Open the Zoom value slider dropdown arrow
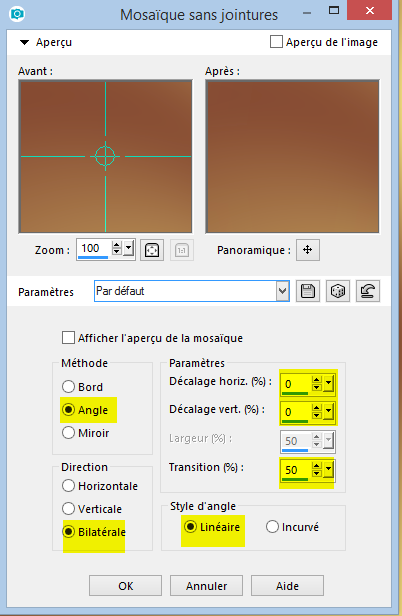This screenshot has height=616, width=402. pyautogui.click(x=128, y=249)
